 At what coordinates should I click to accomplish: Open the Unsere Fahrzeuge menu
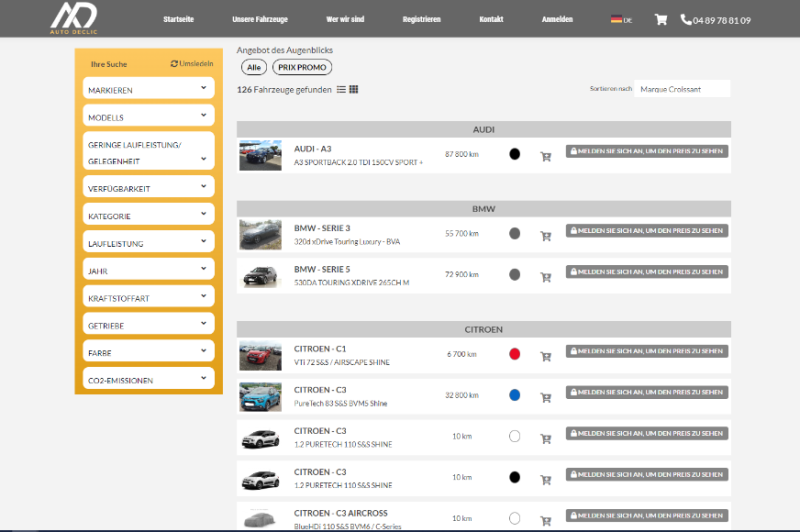coord(259,19)
